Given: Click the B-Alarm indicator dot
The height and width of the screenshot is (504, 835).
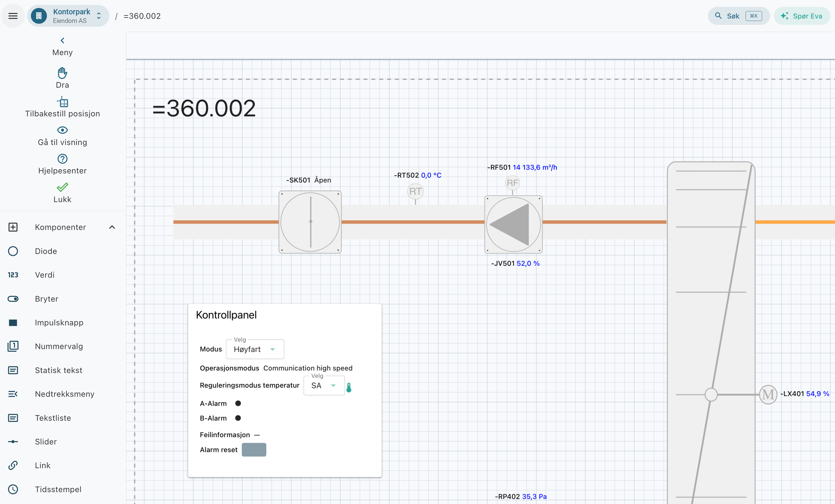Looking at the screenshot, I should pos(238,418).
